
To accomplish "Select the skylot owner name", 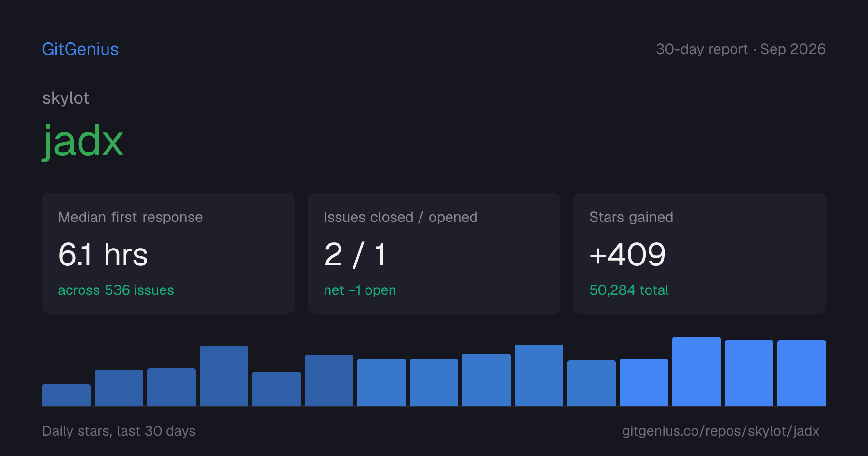I will (x=66, y=98).
